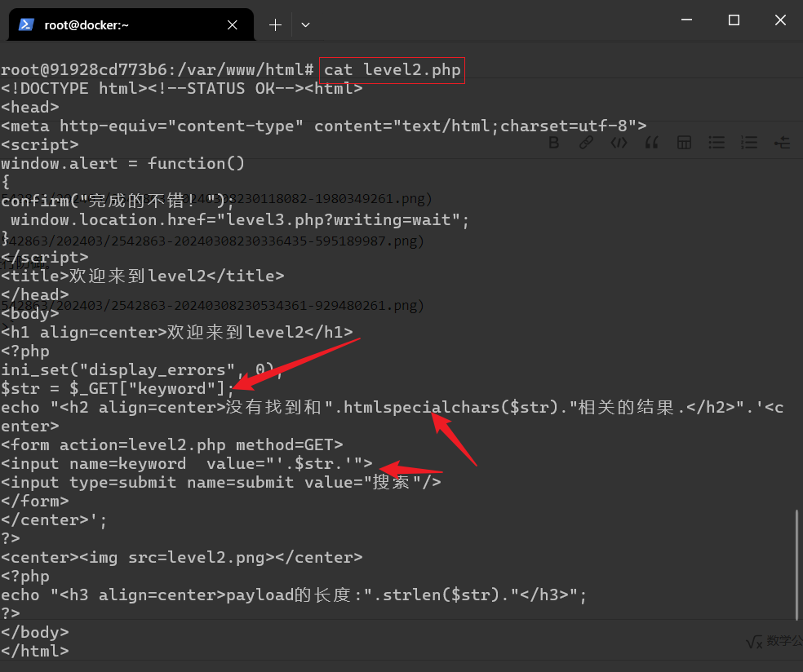Screen dimensions: 803x672
Task: Click the '</form>' line
Action: [x=35, y=501]
